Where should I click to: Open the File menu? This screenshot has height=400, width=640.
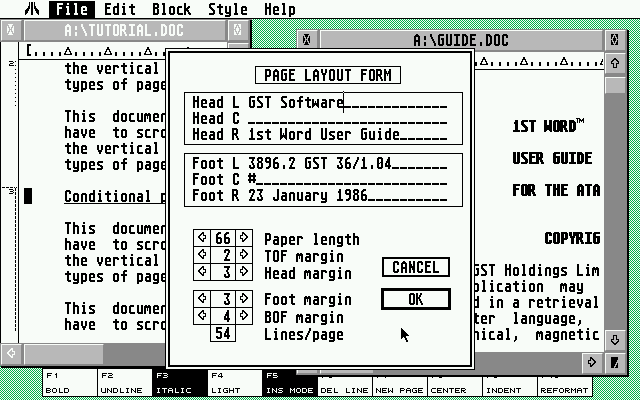(72, 9)
